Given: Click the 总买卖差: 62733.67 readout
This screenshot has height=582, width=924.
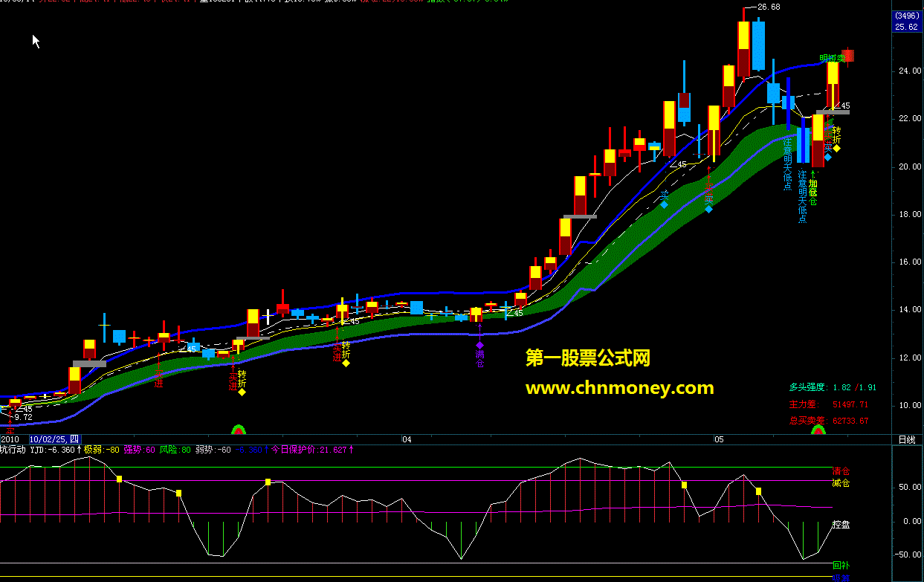Looking at the screenshot, I should click(829, 421).
